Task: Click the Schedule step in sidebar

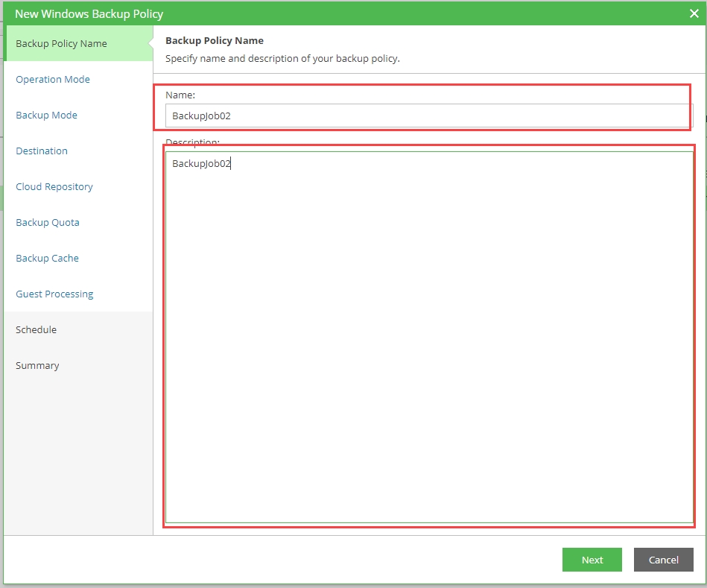Action: pos(36,329)
